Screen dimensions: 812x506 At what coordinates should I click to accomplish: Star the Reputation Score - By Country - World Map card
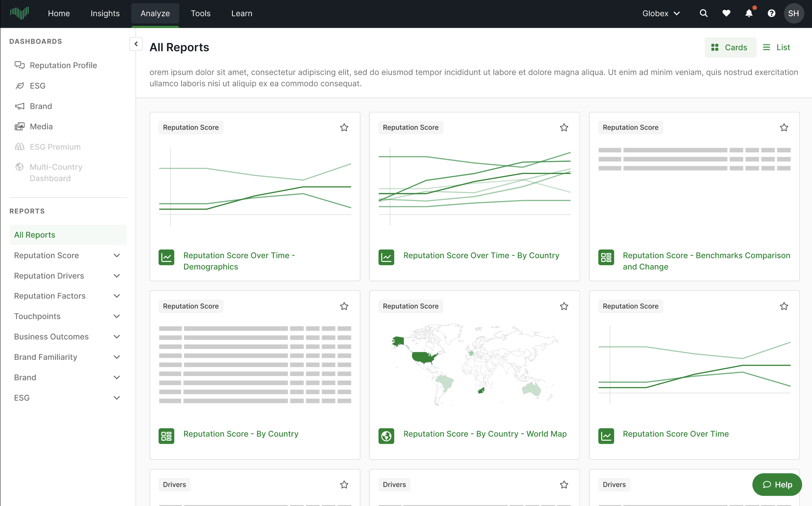(x=564, y=306)
